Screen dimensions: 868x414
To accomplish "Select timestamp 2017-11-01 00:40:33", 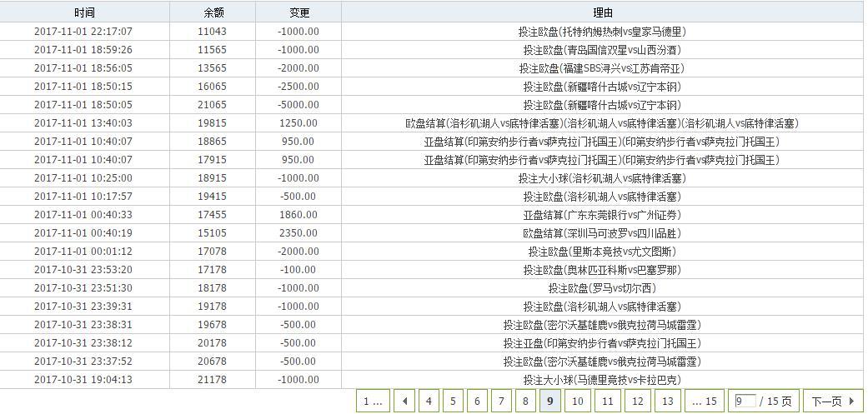I will [83, 214].
